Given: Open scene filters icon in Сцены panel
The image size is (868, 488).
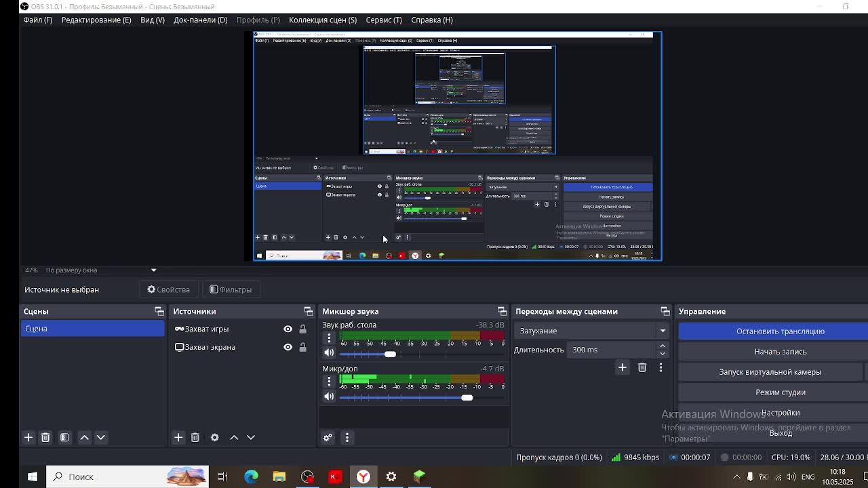Looking at the screenshot, I should point(64,437).
